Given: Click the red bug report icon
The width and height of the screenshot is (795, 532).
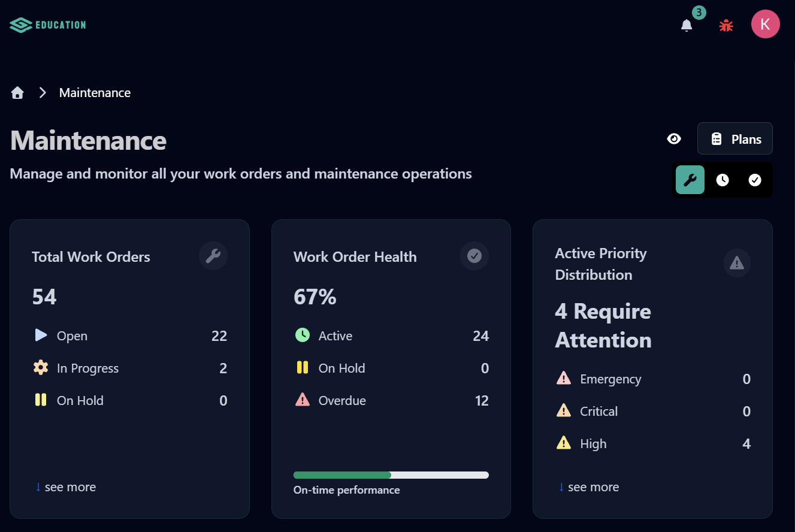Looking at the screenshot, I should click(726, 25).
